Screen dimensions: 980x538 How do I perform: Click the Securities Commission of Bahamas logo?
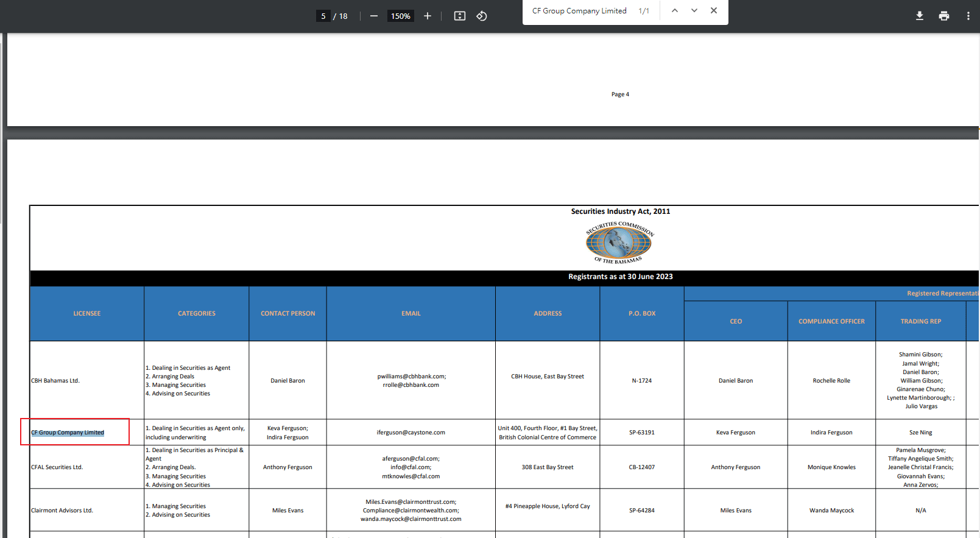[619, 242]
